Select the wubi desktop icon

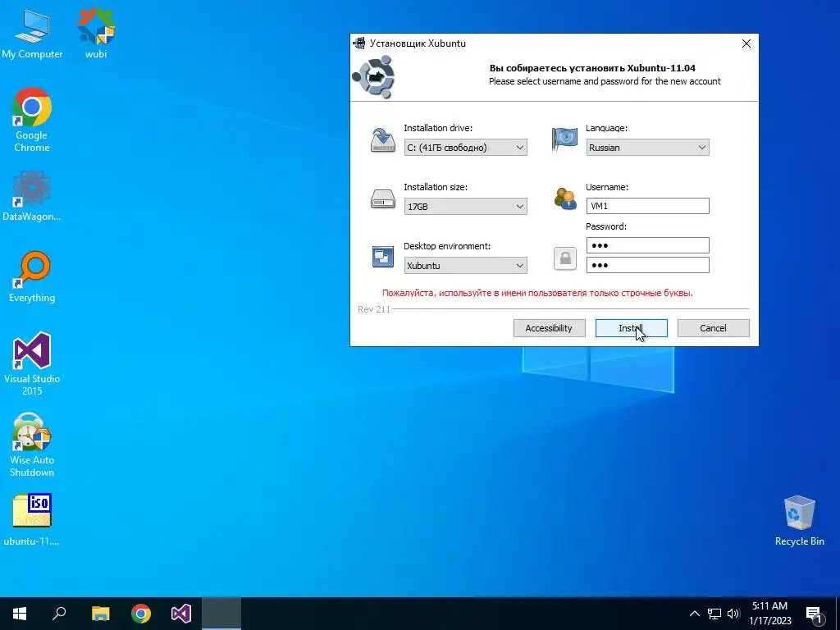click(96, 32)
